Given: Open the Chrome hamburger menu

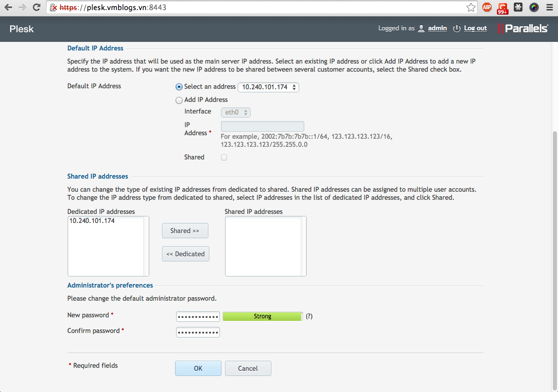Looking at the screenshot, I should point(549,8).
